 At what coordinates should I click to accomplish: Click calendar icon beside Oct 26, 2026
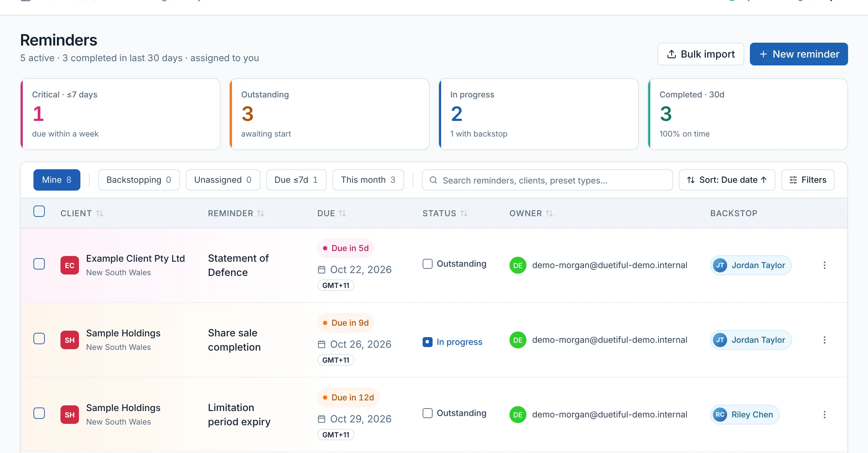coord(322,344)
